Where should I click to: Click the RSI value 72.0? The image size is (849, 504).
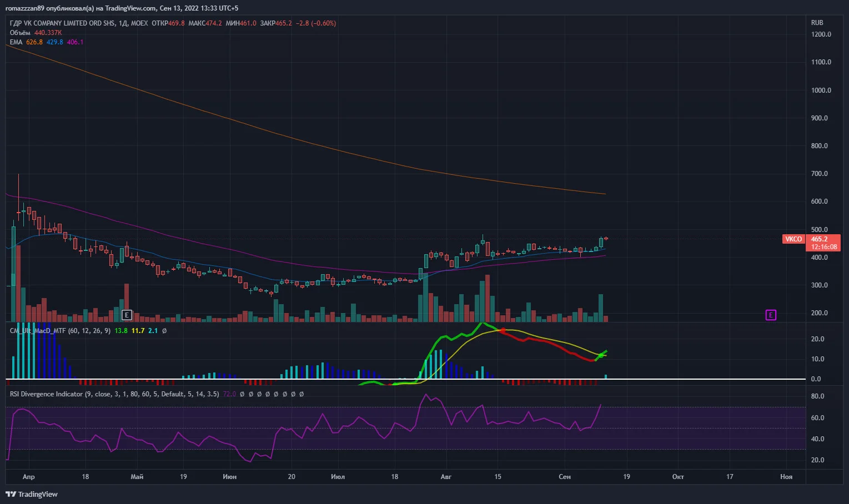click(229, 394)
